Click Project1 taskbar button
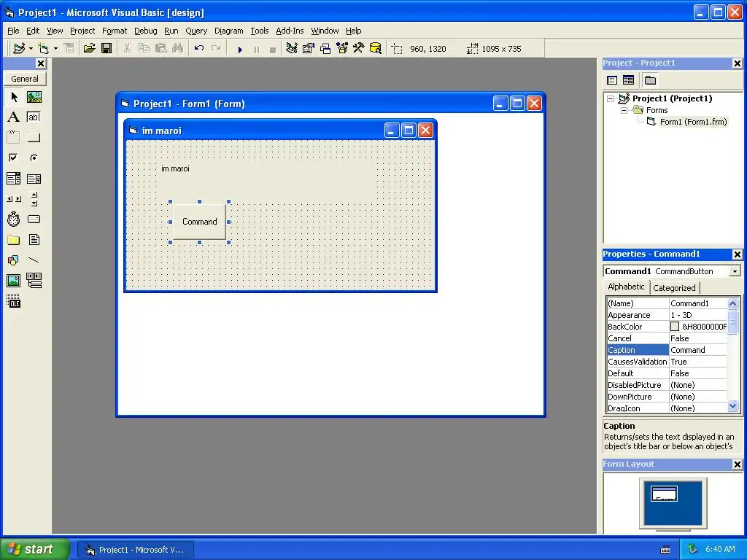747x560 pixels. pos(135,550)
